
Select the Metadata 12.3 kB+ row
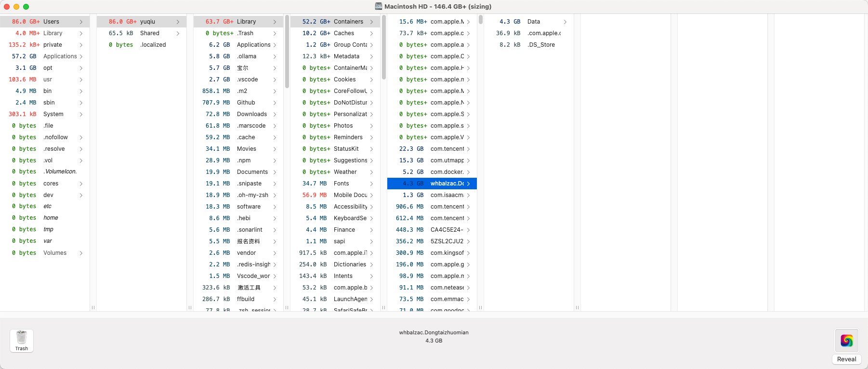tap(335, 56)
